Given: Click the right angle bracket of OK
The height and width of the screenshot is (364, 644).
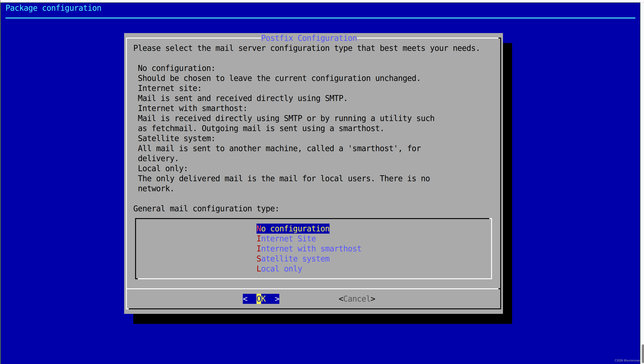Looking at the screenshot, I should click(x=277, y=299).
